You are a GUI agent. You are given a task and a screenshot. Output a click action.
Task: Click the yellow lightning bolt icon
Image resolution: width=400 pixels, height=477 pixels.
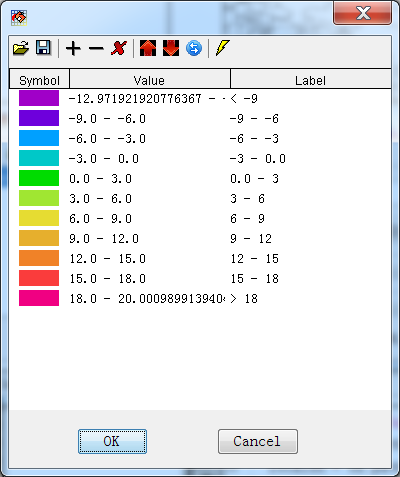(223, 48)
